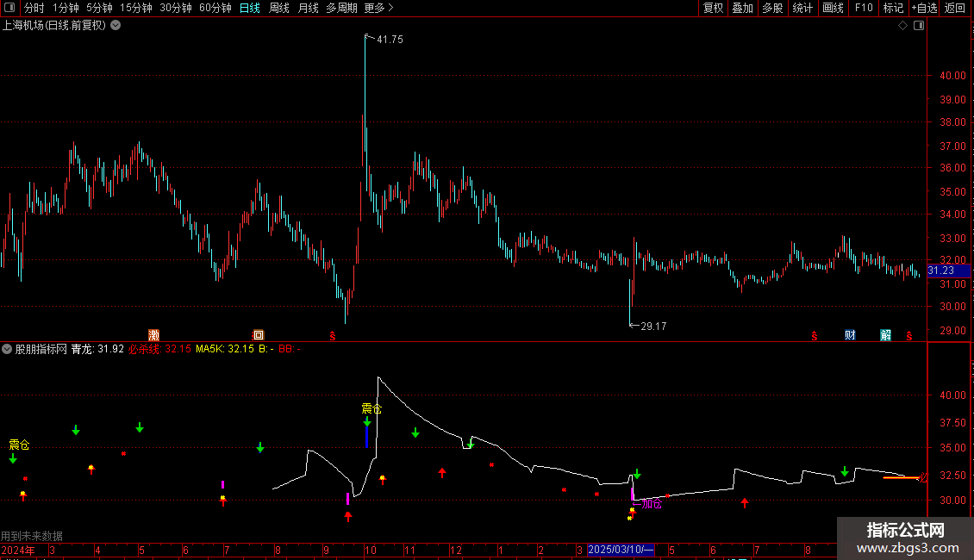The width and height of the screenshot is (974, 560).
Task: Open dropdown next to 上海机场 title
Action: [116, 26]
